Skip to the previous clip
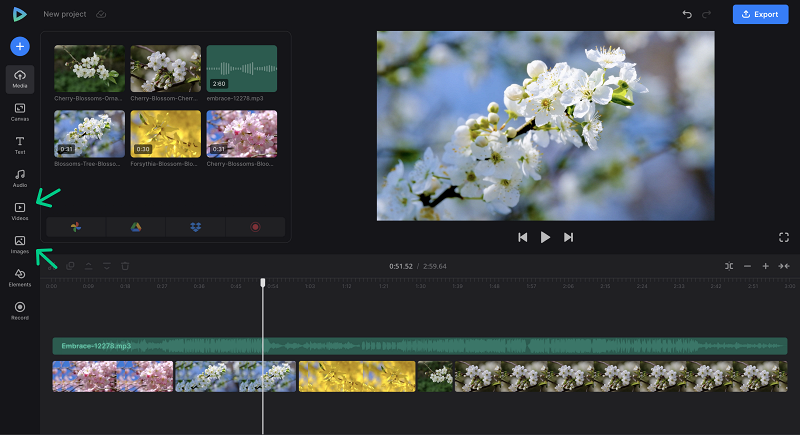 click(x=522, y=237)
